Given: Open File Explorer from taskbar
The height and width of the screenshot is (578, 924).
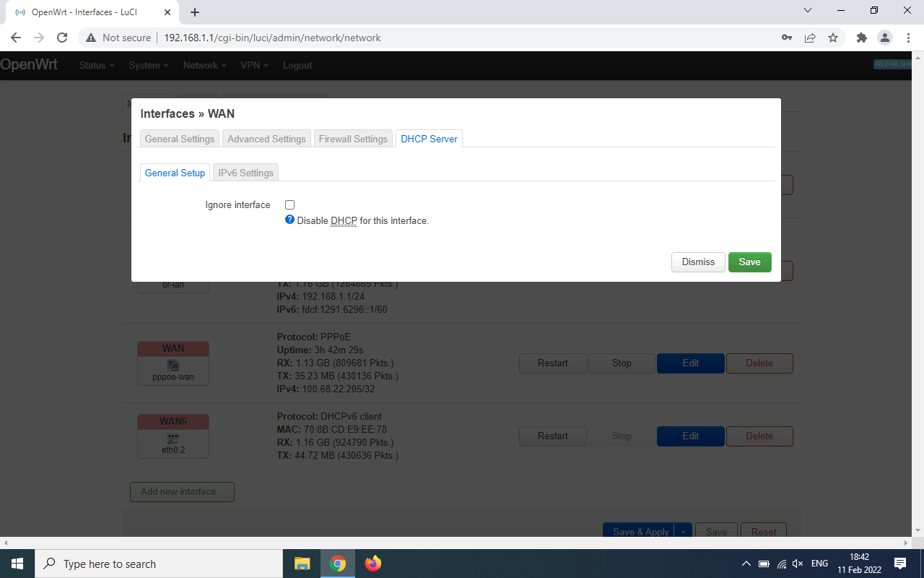Looking at the screenshot, I should (302, 564).
